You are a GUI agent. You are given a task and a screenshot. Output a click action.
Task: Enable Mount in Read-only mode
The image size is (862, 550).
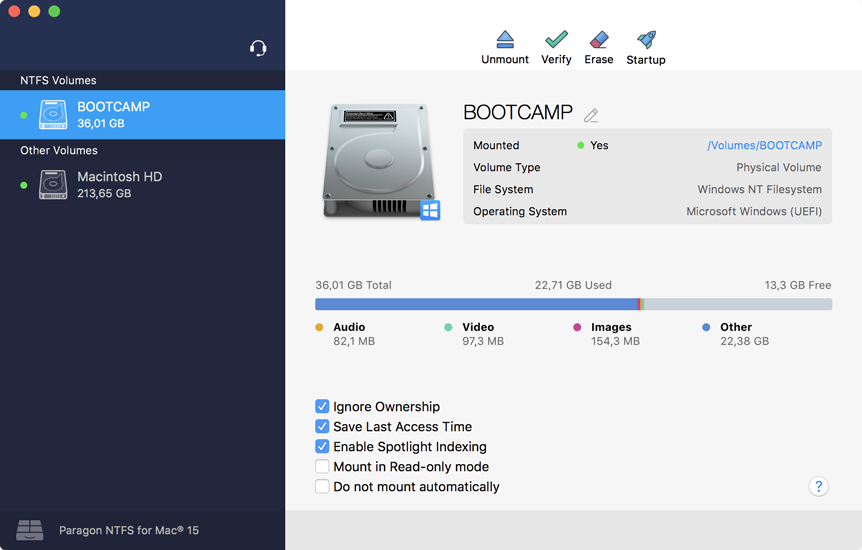click(x=322, y=467)
